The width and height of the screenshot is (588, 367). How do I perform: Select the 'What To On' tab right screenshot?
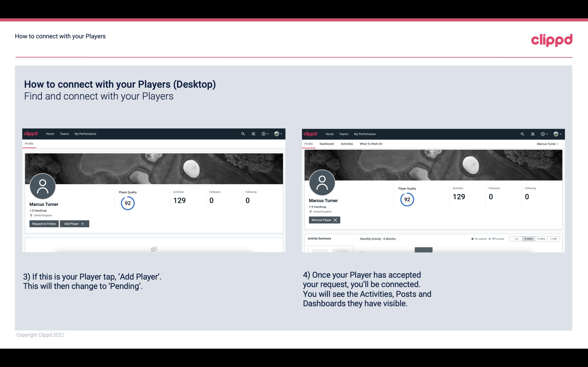371,144
